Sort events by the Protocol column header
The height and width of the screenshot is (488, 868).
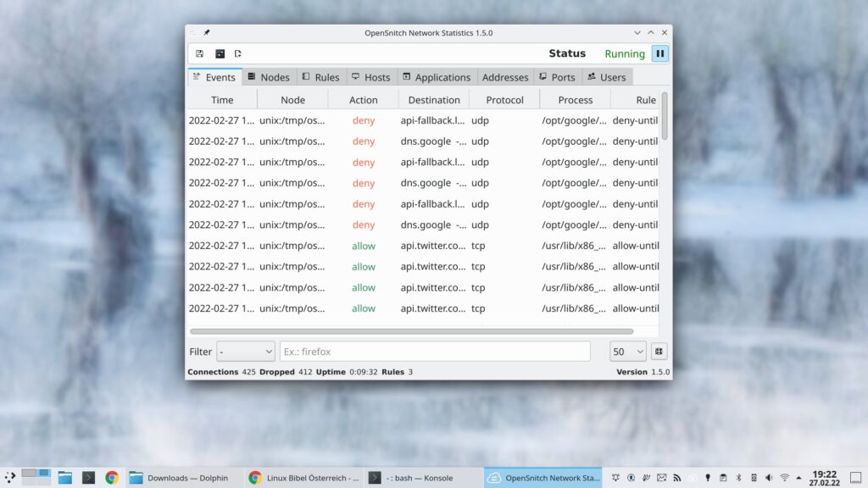(x=504, y=100)
